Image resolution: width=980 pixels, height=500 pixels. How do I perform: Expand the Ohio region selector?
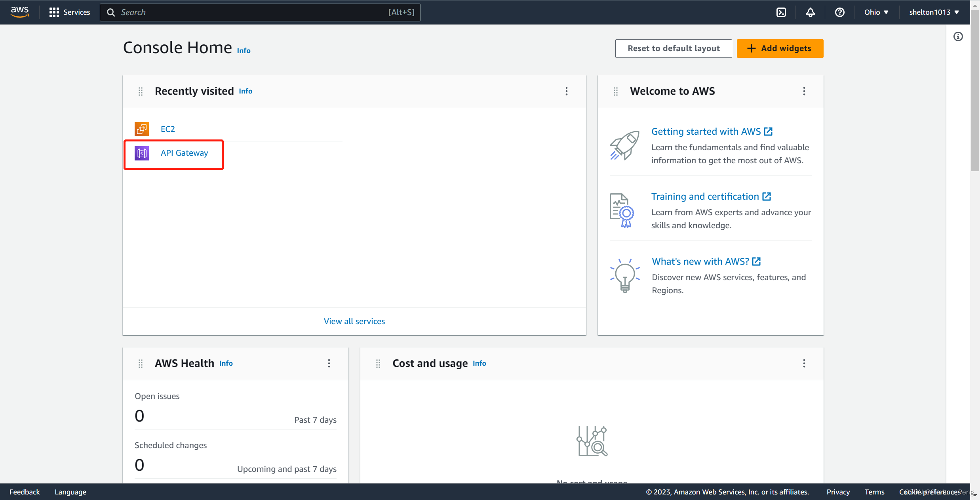(876, 12)
